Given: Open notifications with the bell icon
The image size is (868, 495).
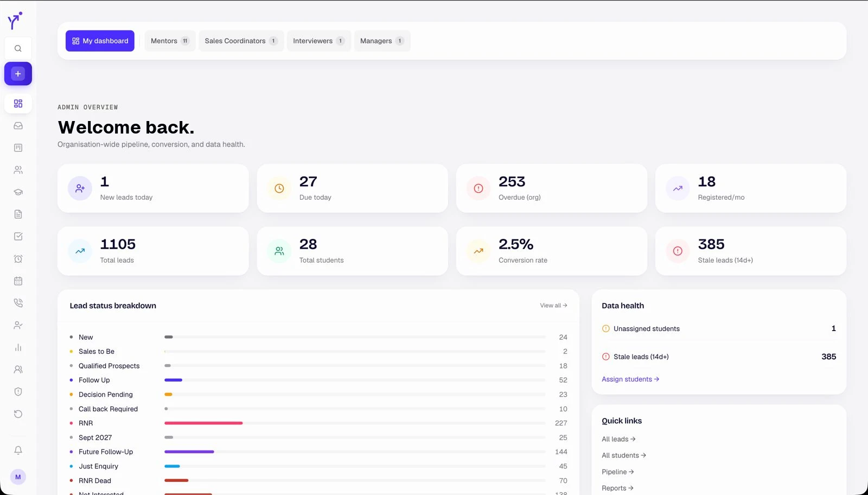Looking at the screenshot, I should pos(18,450).
